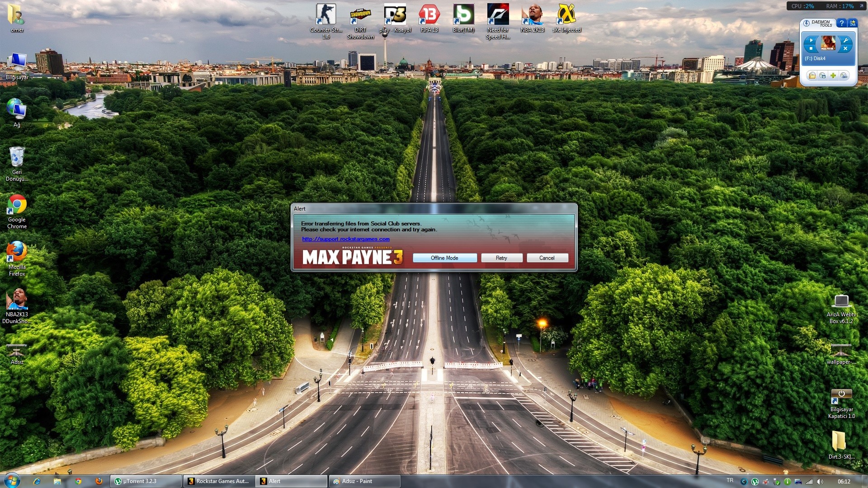The image size is (868, 488).
Task: Open Daemon Tools wrench settings button
Action: (845, 40)
